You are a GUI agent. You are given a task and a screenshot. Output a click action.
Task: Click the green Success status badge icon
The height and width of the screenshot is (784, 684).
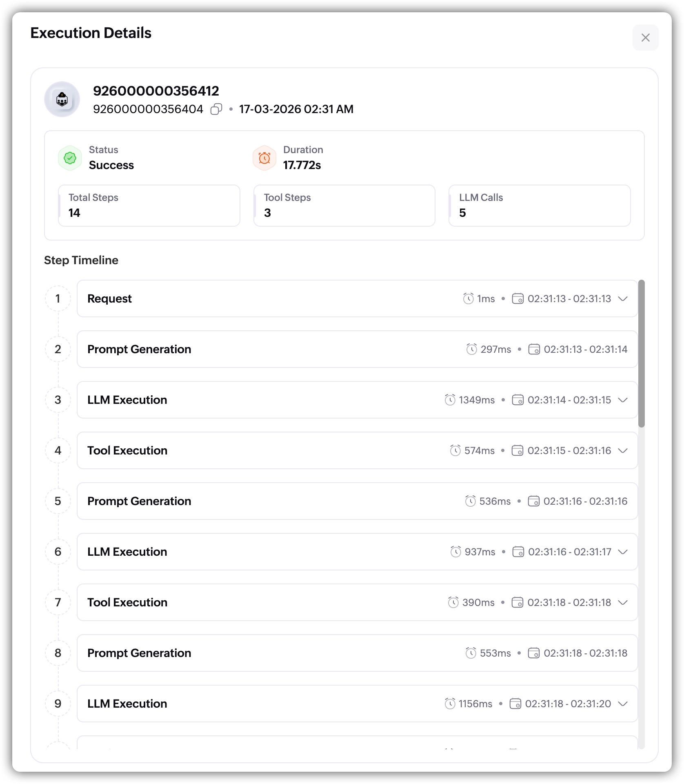[70, 158]
